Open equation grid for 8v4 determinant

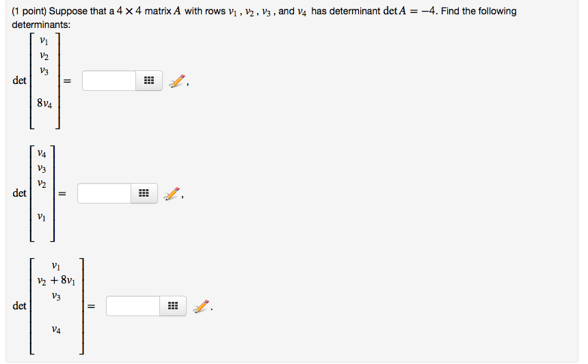pos(149,81)
